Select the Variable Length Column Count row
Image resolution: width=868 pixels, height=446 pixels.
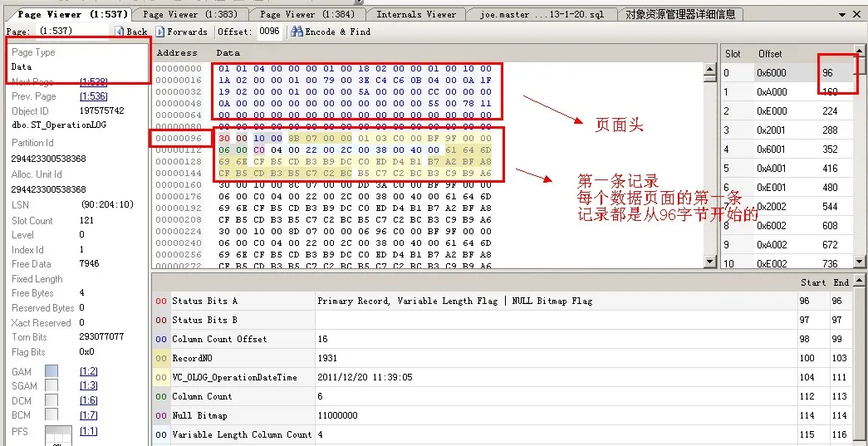[503, 434]
